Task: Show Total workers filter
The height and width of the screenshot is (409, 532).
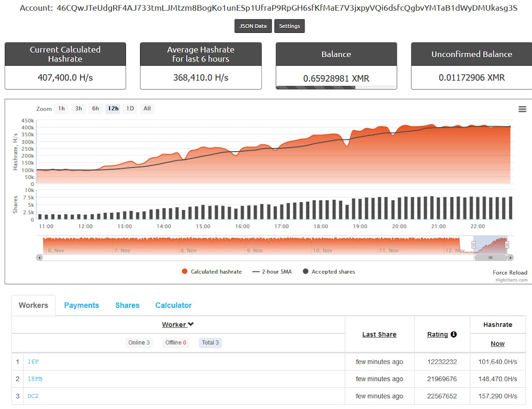Action: point(210,342)
